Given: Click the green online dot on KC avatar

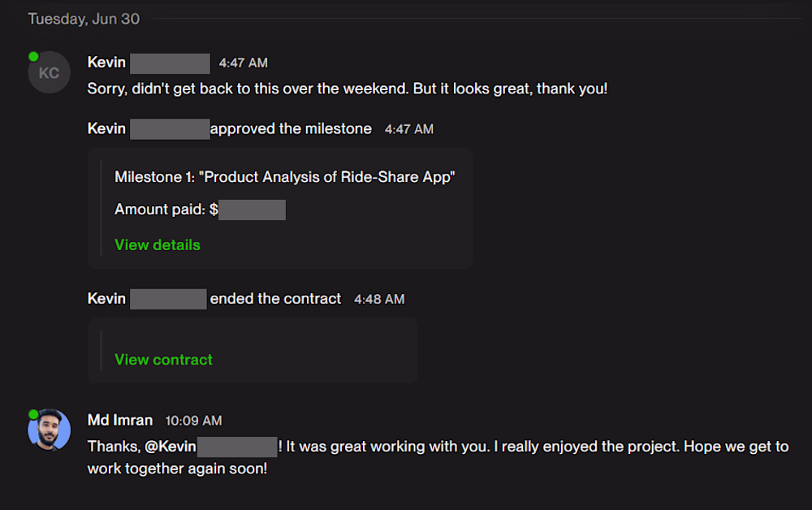Looking at the screenshot, I should (x=33, y=56).
